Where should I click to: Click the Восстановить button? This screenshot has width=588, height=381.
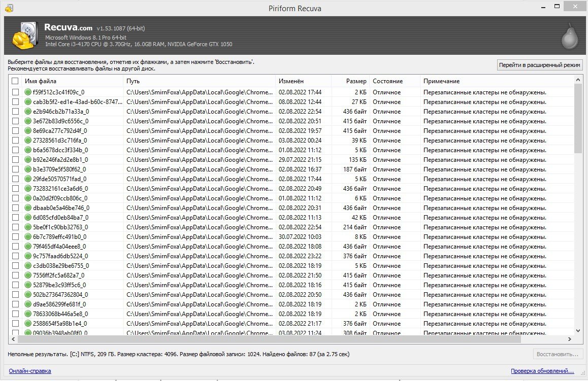pos(558,354)
